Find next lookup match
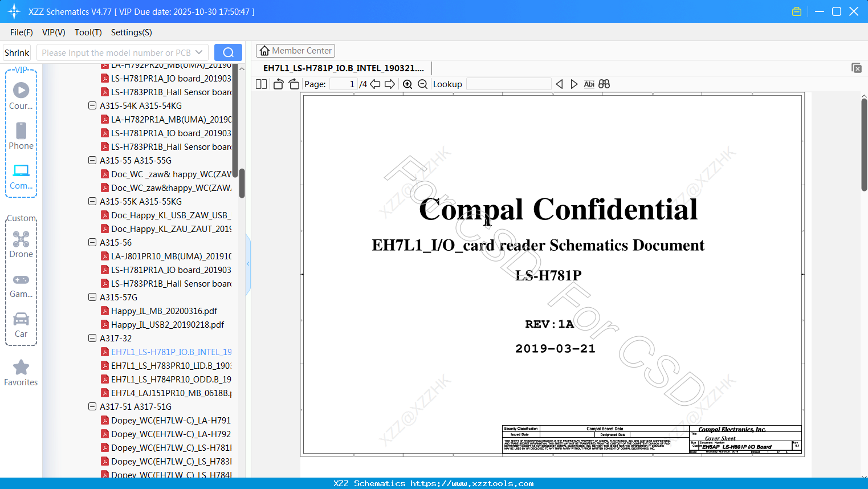This screenshot has height=489, width=868. [x=574, y=84]
